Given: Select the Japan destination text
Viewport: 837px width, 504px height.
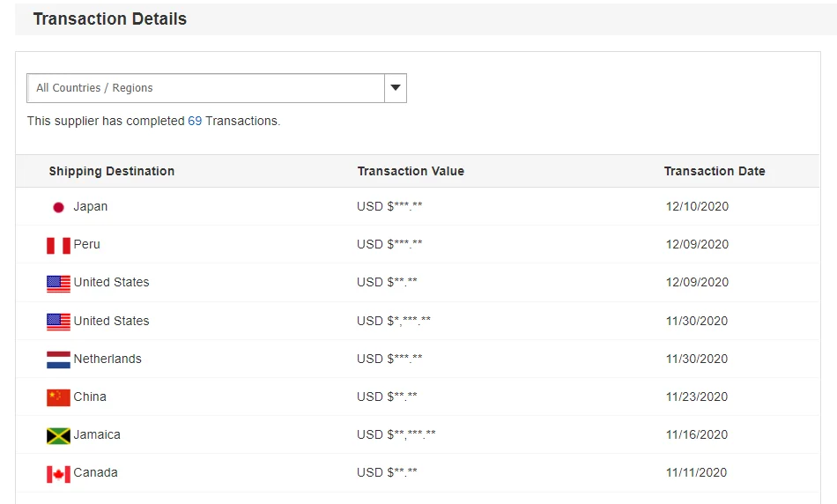Looking at the screenshot, I should (x=91, y=206).
